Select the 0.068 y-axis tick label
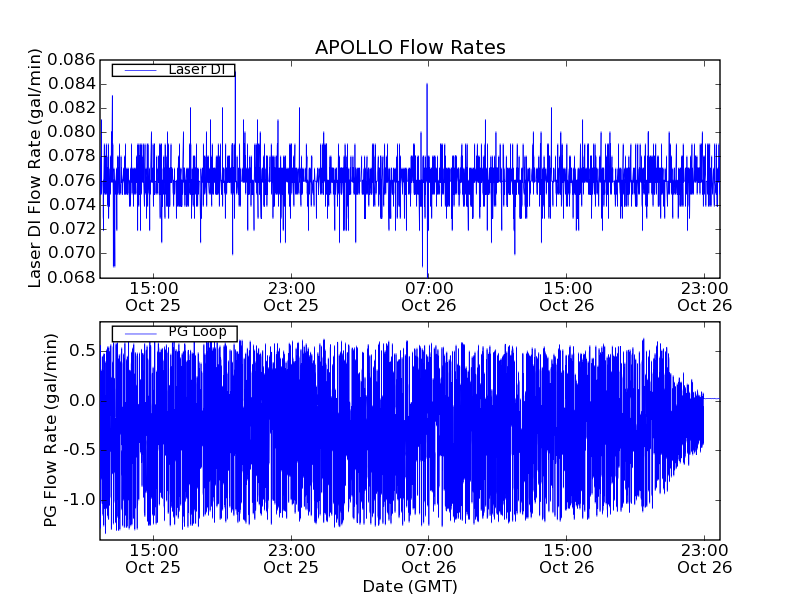 (x=71, y=277)
